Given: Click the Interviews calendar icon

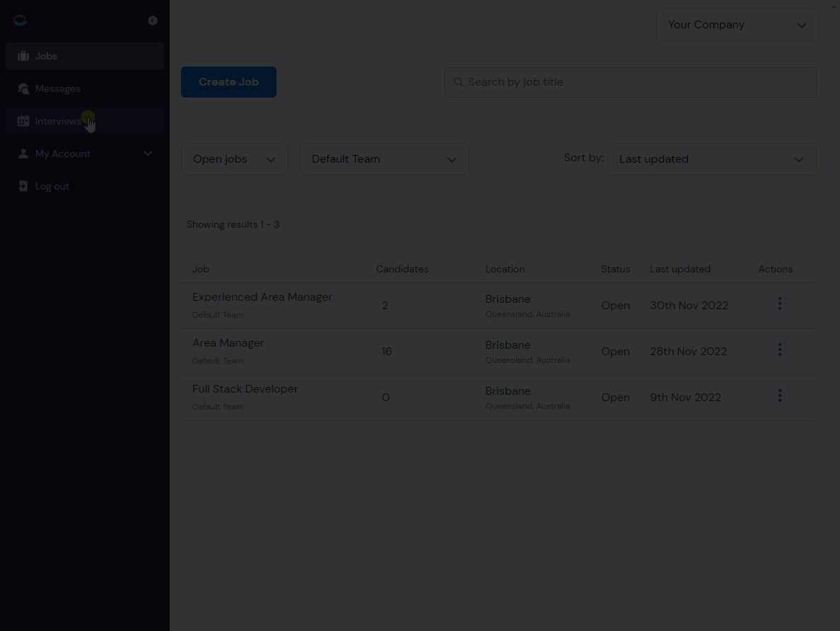Looking at the screenshot, I should (x=23, y=121).
